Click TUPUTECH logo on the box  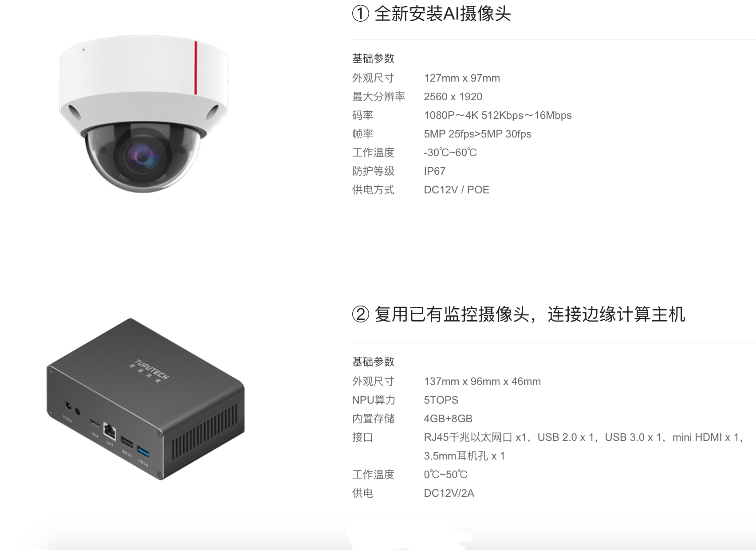(x=150, y=370)
